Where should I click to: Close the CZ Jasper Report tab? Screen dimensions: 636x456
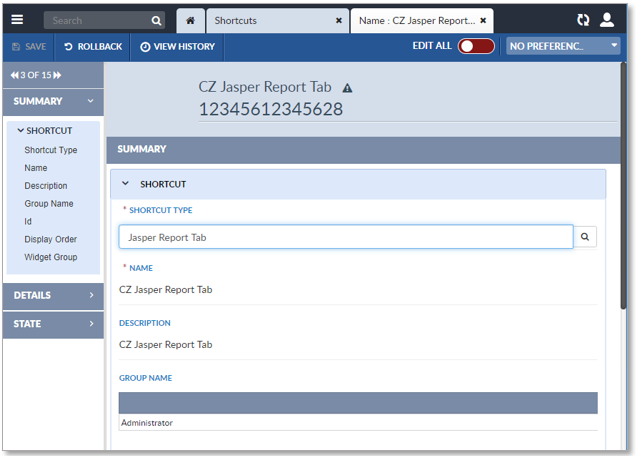(x=483, y=20)
